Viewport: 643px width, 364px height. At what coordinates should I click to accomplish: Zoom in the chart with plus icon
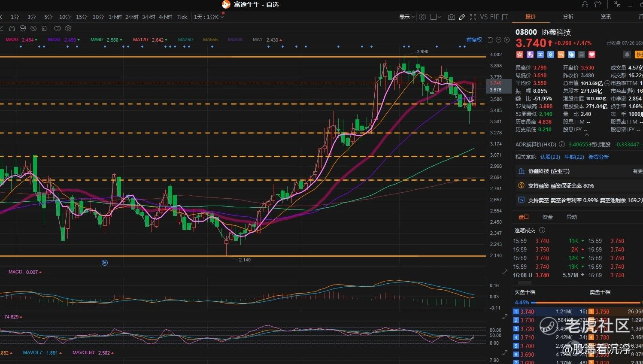(507, 40)
